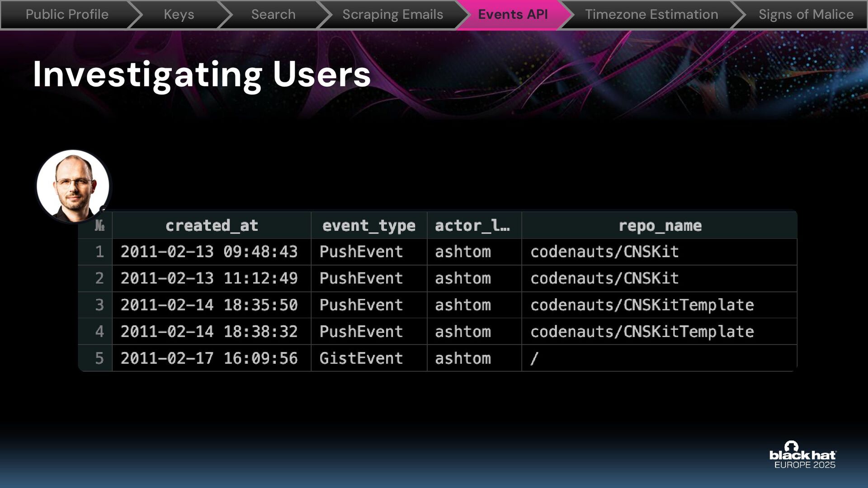868x488 pixels.
Task: Click the Investigating Users slide title
Action: (x=202, y=75)
